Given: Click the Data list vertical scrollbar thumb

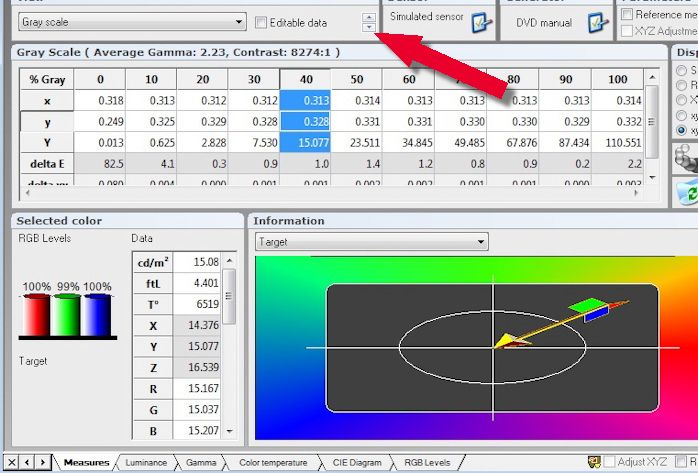Looking at the screenshot, I should pyautogui.click(x=229, y=296).
